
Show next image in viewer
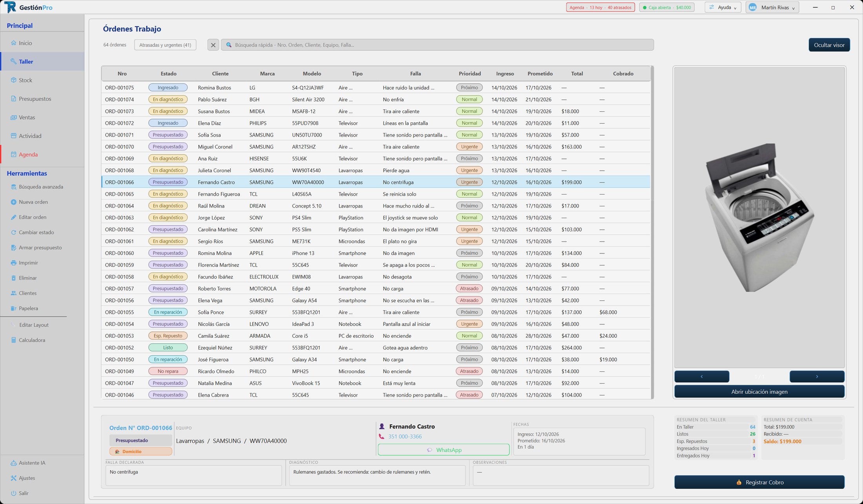coord(817,377)
